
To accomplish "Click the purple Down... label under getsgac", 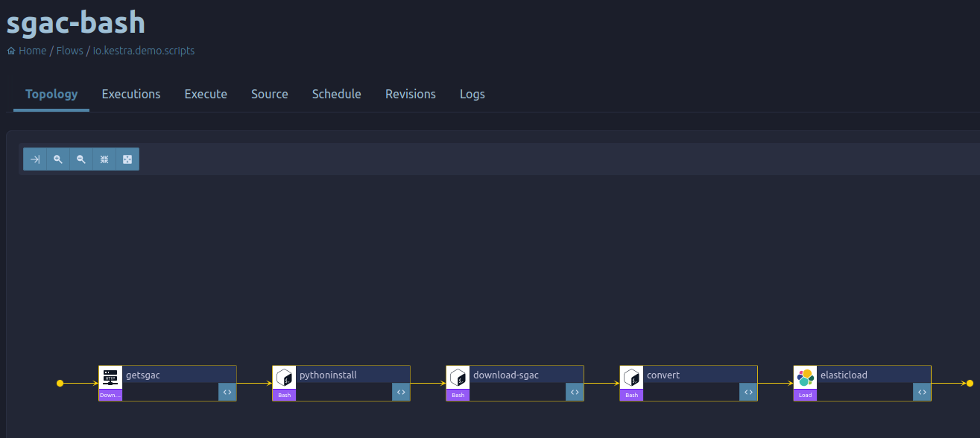I will coord(110,395).
